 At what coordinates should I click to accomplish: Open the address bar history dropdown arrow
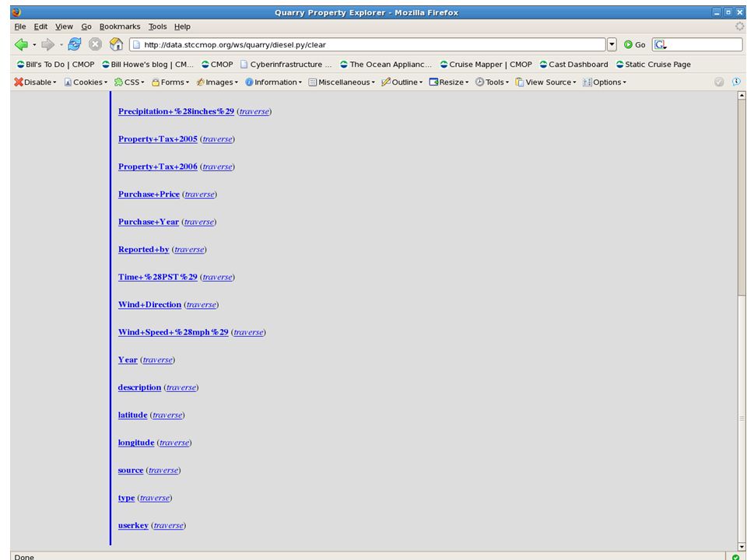pos(612,45)
